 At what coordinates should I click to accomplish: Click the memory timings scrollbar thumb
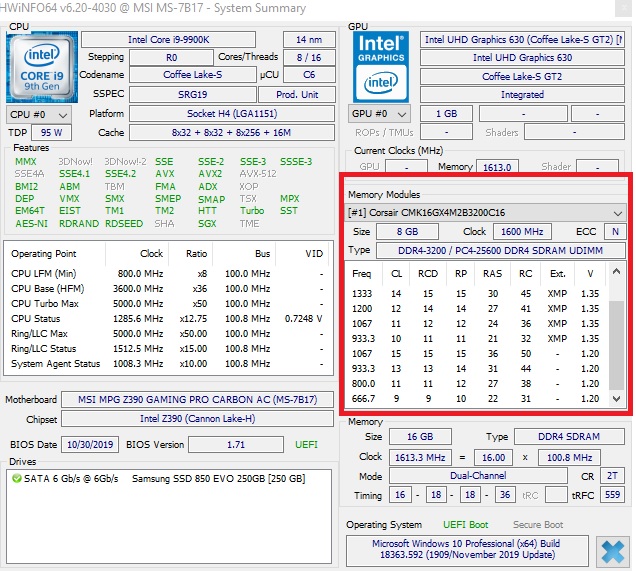click(617, 345)
